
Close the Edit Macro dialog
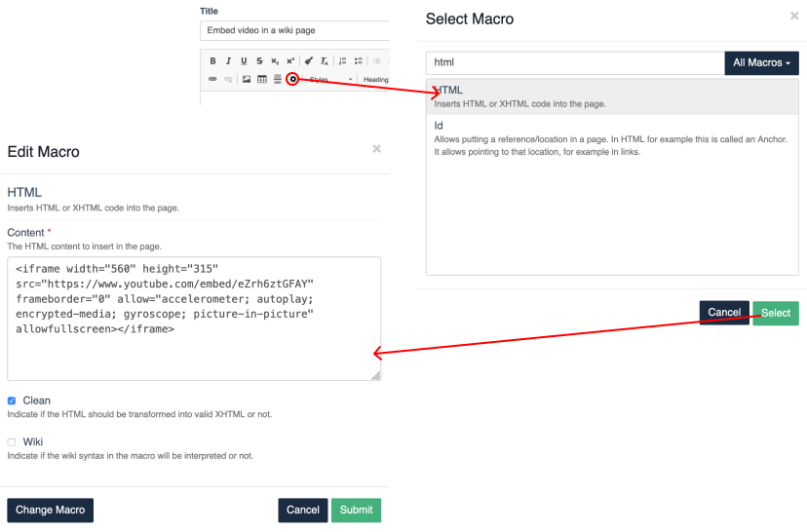[377, 149]
